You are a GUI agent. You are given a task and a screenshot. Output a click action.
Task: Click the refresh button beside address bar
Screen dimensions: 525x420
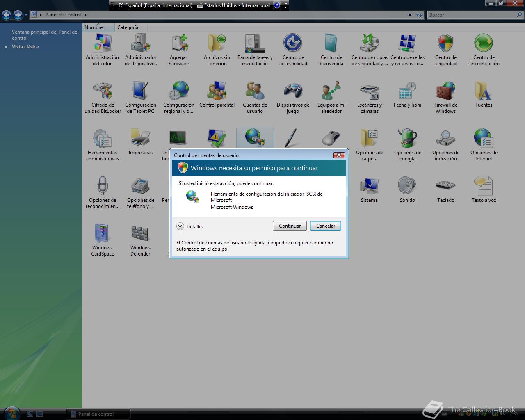click(x=419, y=15)
